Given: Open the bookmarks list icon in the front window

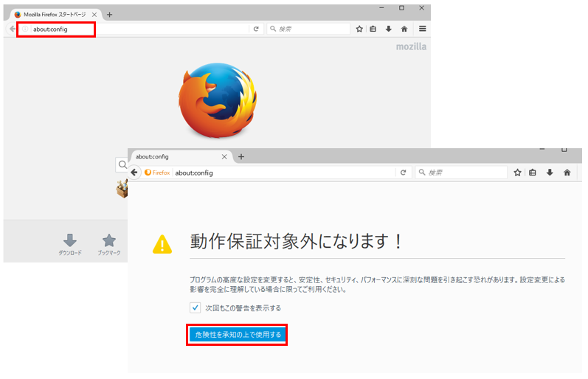Looking at the screenshot, I should pos(533,173).
